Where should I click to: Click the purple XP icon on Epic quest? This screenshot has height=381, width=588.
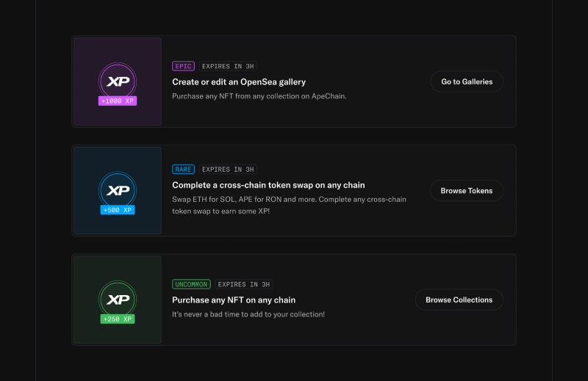118,80
